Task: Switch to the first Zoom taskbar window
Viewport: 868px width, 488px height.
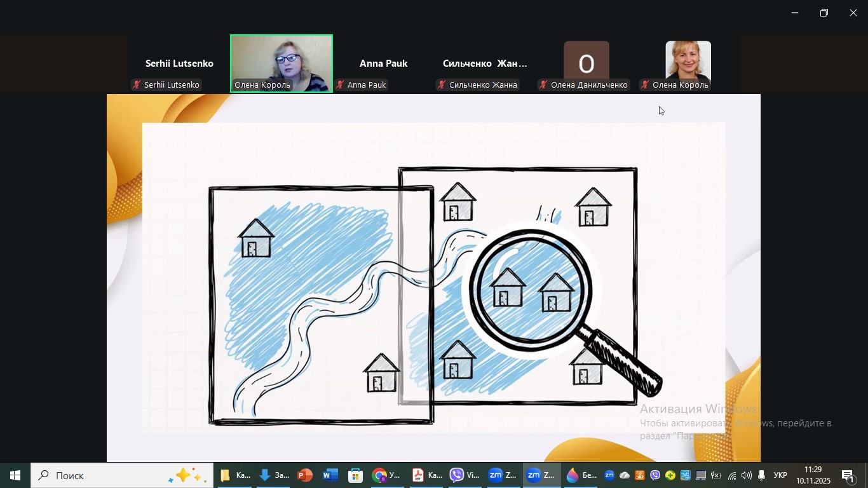Action: tap(502, 475)
